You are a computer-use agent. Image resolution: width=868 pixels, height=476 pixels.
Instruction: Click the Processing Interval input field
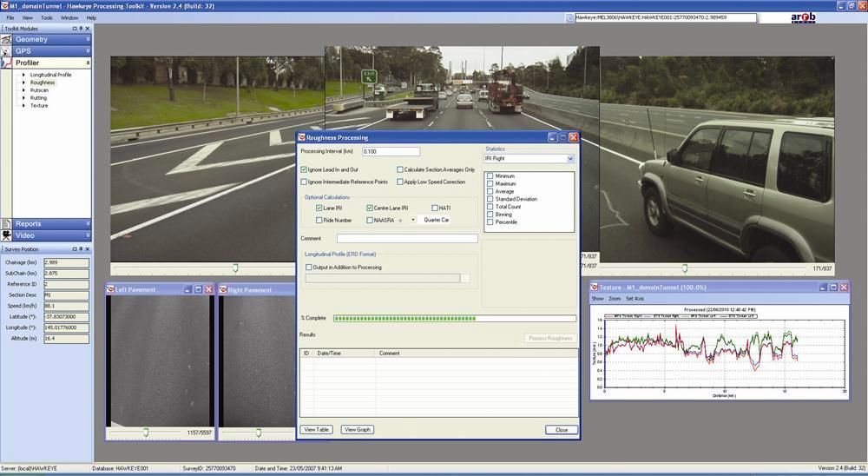pyautogui.click(x=391, y=151)
